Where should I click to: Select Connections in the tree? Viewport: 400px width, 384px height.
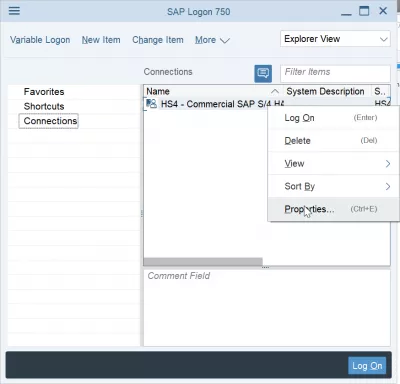[49, 121]
